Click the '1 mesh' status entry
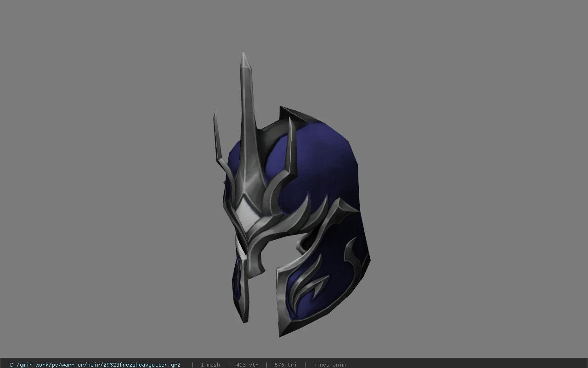Image resolution: width=588 pixels, height=368 pixels. [x=210, y=365]
